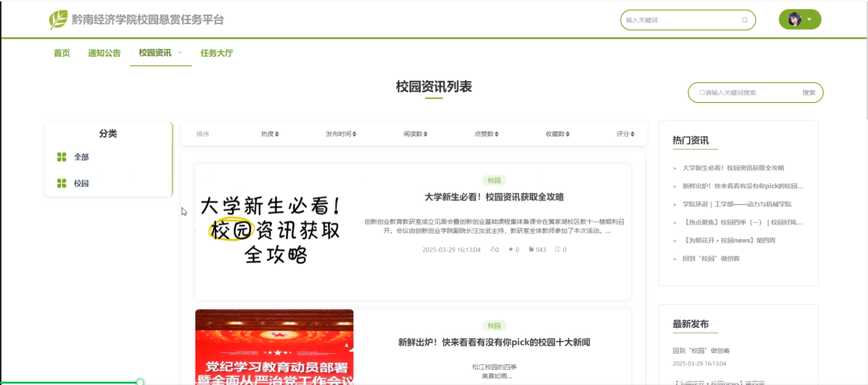Go to 首页 nav item

click(x=62, y=53)
